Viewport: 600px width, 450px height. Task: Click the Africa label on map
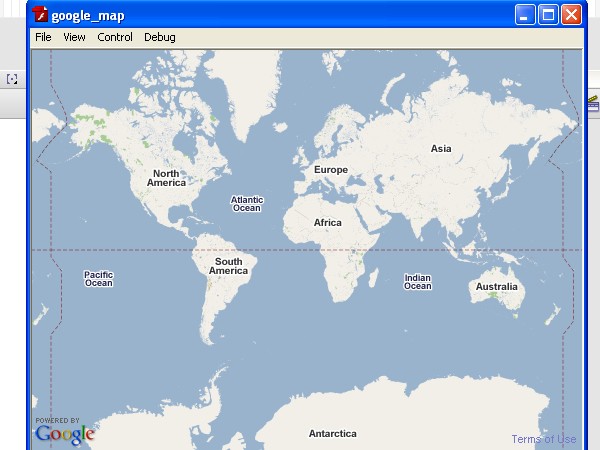pos(328,222)
